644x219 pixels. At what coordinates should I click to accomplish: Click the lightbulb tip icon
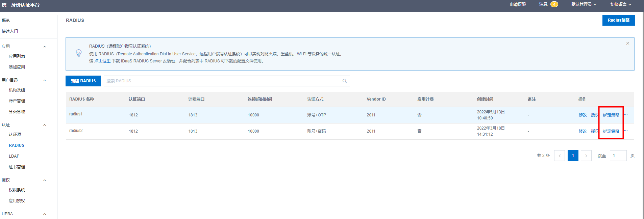[x=79, y=53]
